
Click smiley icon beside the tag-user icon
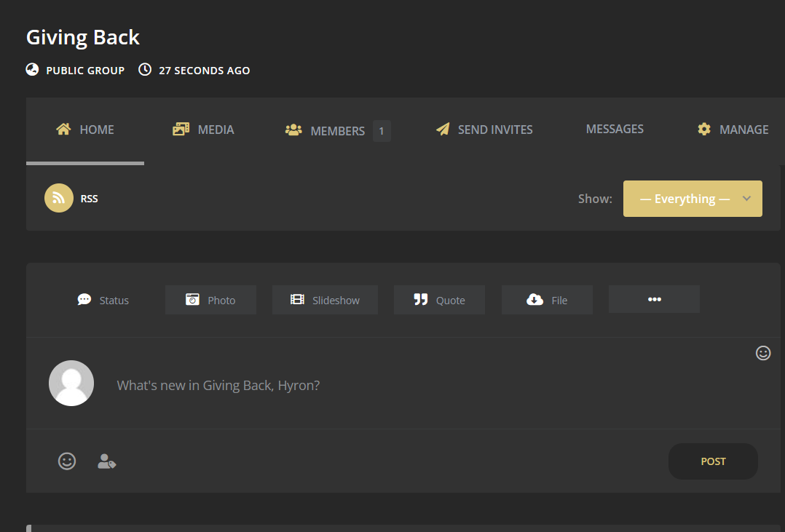click(x=67, y=461)
